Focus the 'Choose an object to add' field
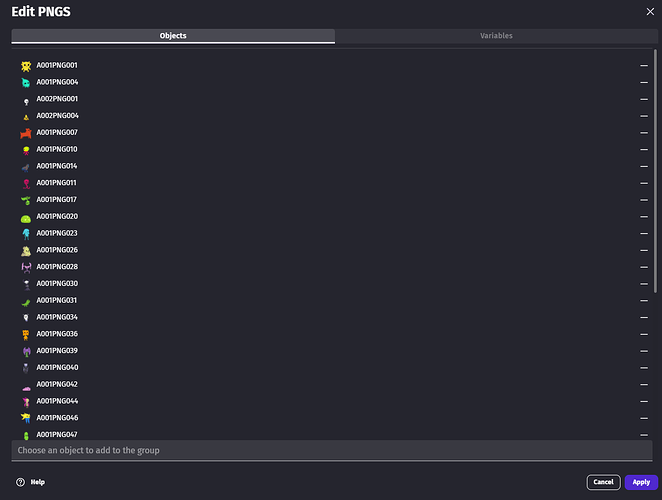 pos(330,450)
